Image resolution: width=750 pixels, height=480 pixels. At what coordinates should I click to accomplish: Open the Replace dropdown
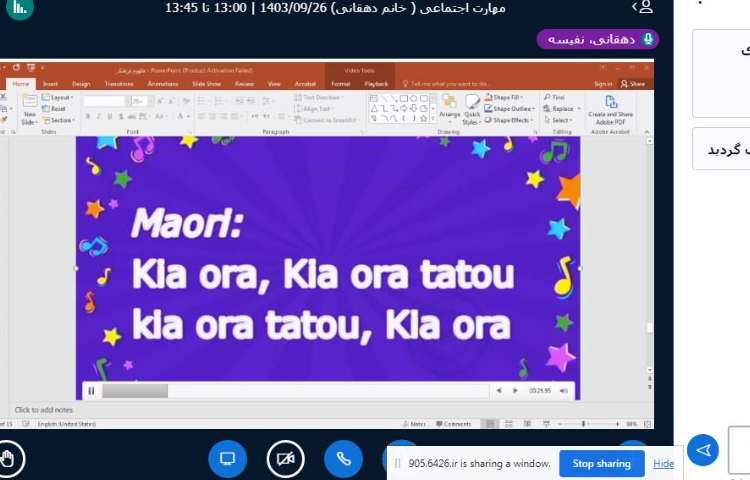pos(562,109)
